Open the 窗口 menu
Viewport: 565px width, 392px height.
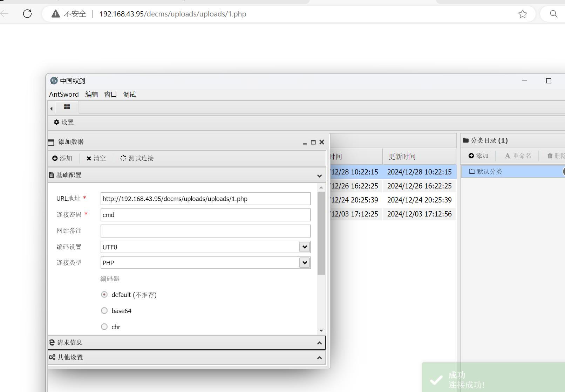point(110,94)
